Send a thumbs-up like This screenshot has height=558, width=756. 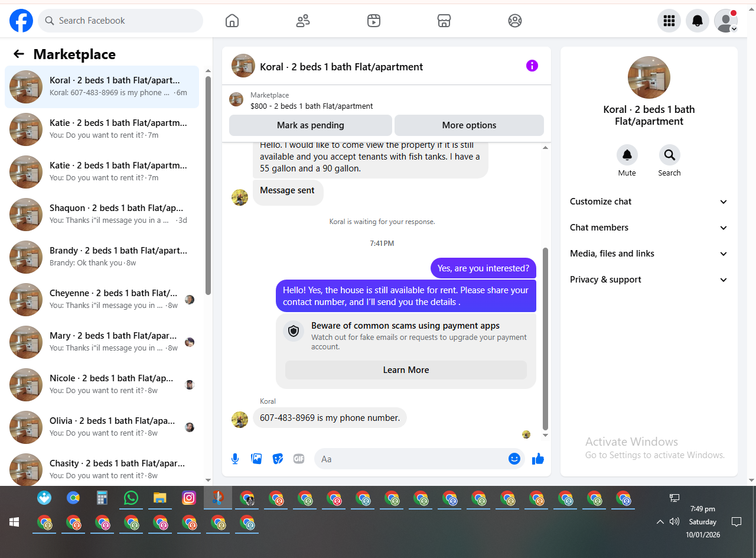pyautogui.click(x=538, y=459)
